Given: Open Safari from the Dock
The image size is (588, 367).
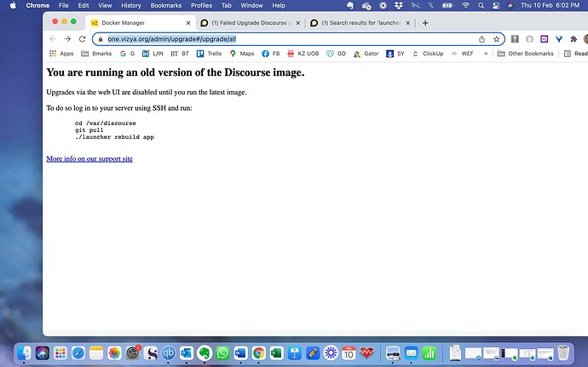Looking at the screenshot, I should (x=78, y=353).
